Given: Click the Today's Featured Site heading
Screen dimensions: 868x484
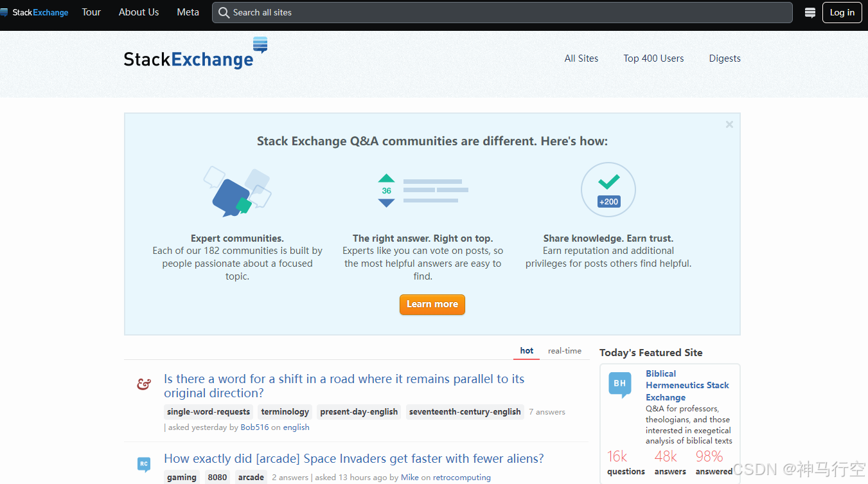Looking at the screenshot, I should pos(651,352).
